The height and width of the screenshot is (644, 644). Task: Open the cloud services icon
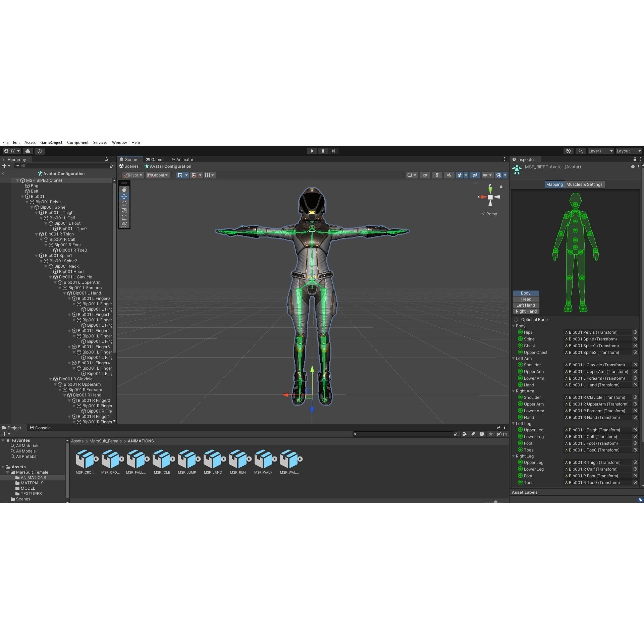pyautogui.click(x=28, y=151)
